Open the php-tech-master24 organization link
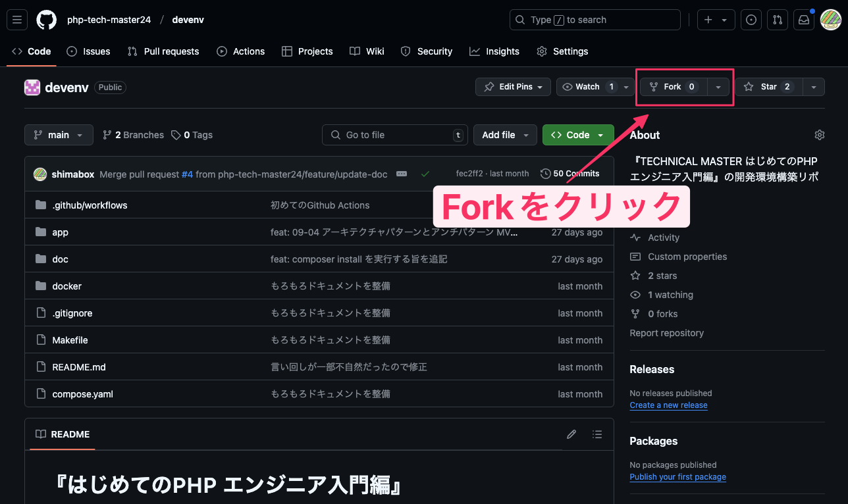The height and width of the screenshot is (504, 848). point(109,20)
